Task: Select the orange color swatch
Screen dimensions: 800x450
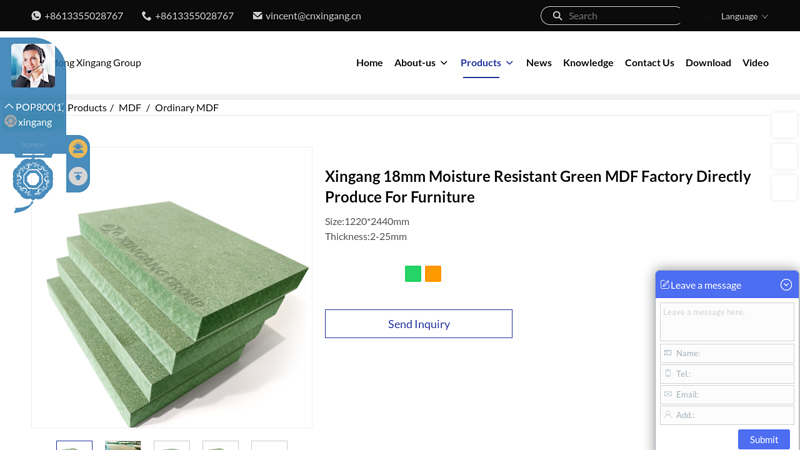Action: click(433, 274)
